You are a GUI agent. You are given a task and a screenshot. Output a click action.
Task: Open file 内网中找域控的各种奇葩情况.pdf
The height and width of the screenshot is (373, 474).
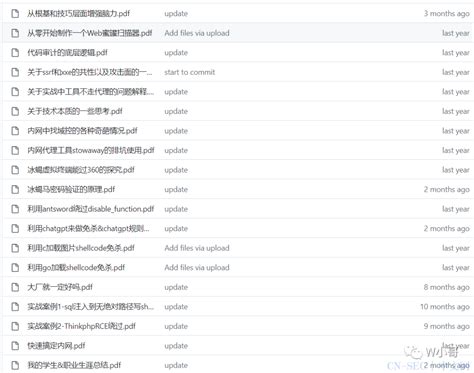click(82, 131)
